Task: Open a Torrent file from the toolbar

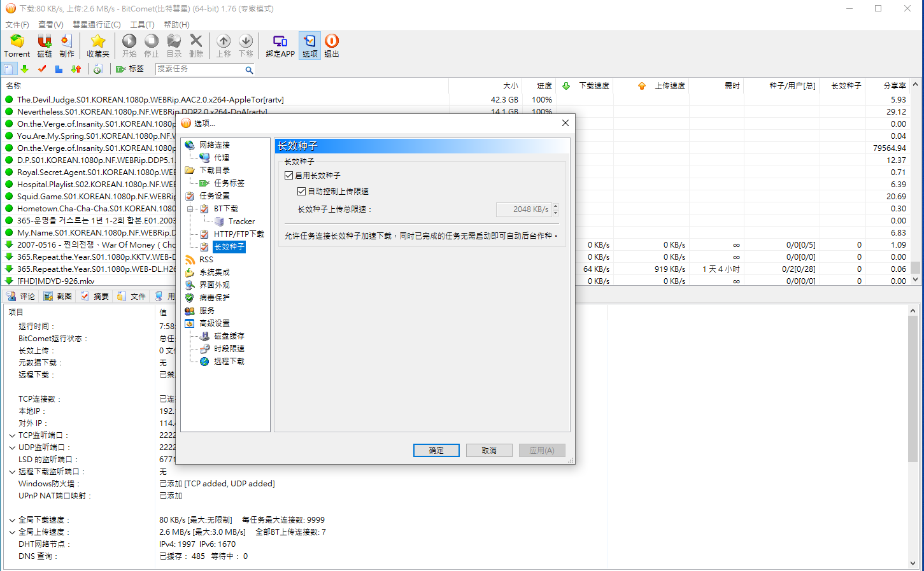Action: point(17,46)
